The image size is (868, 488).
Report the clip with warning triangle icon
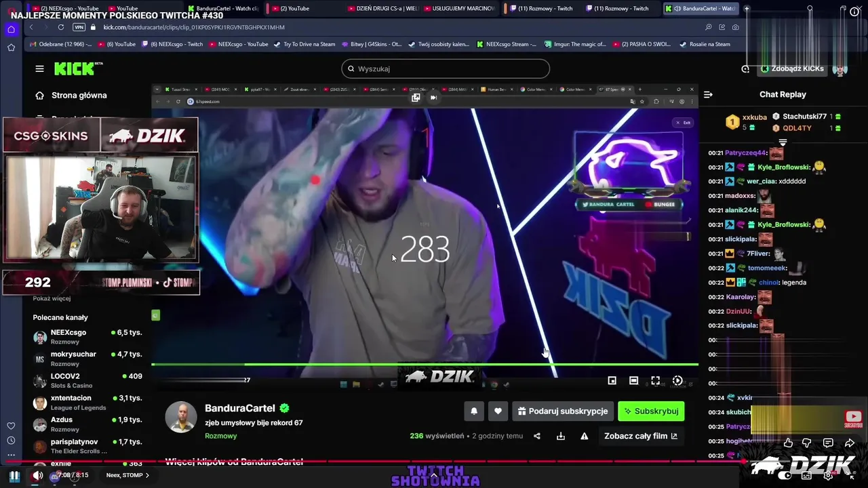584,436
